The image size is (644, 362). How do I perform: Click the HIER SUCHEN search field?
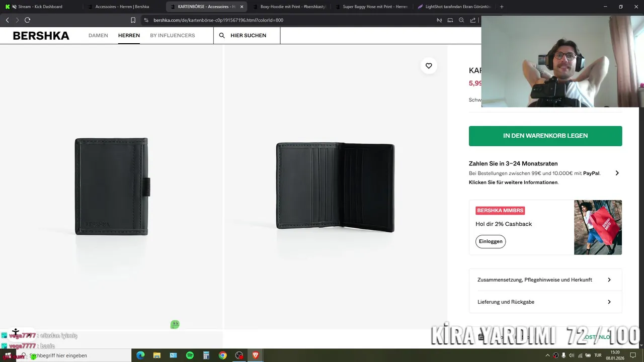[x=247, y=36]
